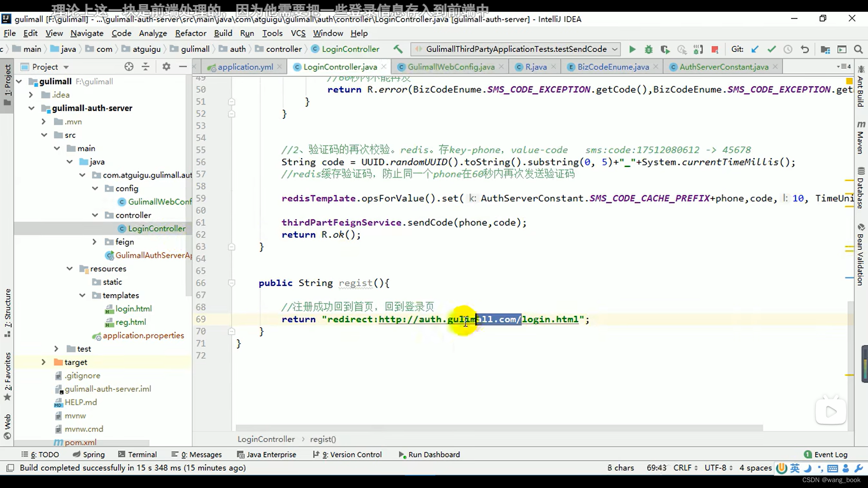868x488 pixels.
Task: Select login.html in templates folder
Action: tap(133, 309)
